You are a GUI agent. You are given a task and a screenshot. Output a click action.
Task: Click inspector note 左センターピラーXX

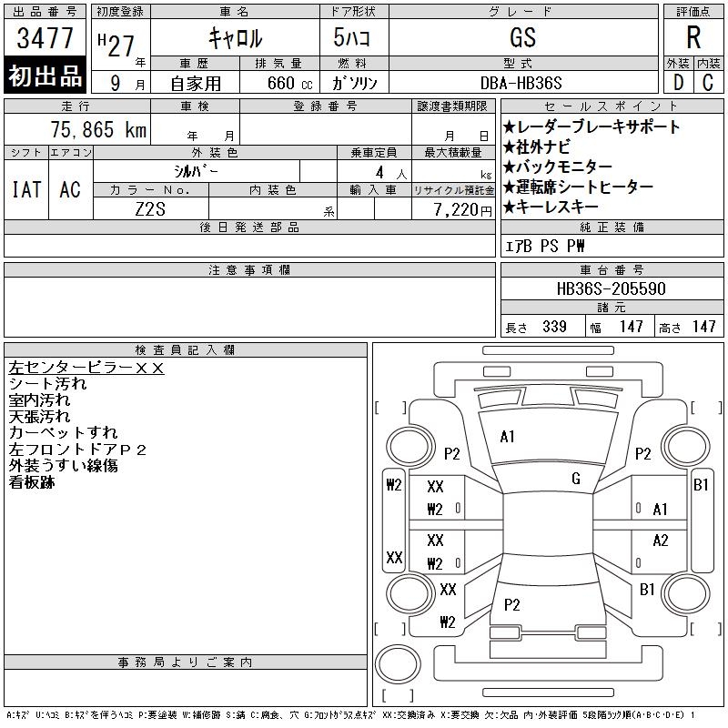[86, 368]
